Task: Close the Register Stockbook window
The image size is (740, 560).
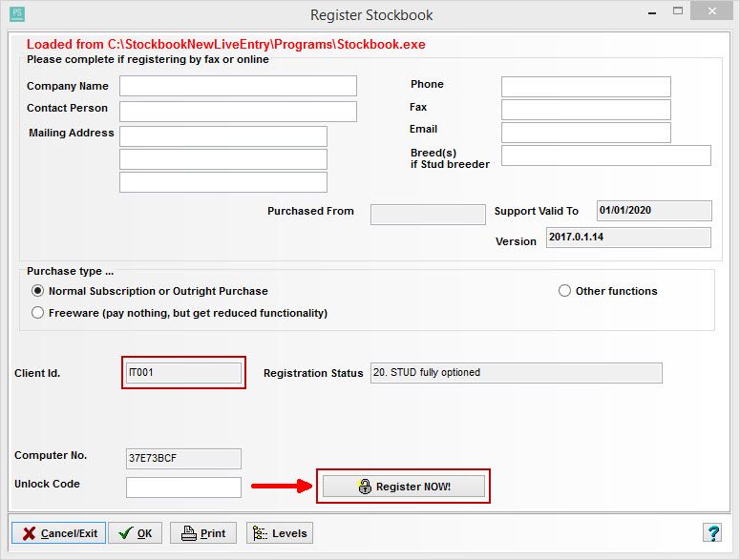Action: (712, 10)
